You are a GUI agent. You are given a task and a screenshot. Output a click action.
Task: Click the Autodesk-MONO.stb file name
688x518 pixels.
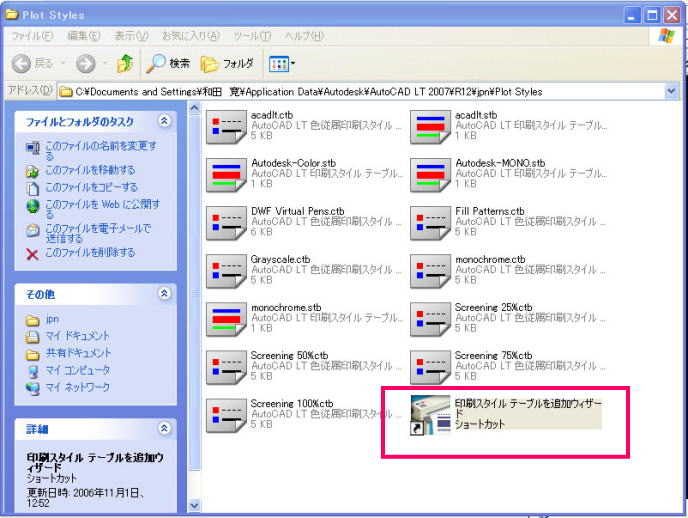(500, 163)
